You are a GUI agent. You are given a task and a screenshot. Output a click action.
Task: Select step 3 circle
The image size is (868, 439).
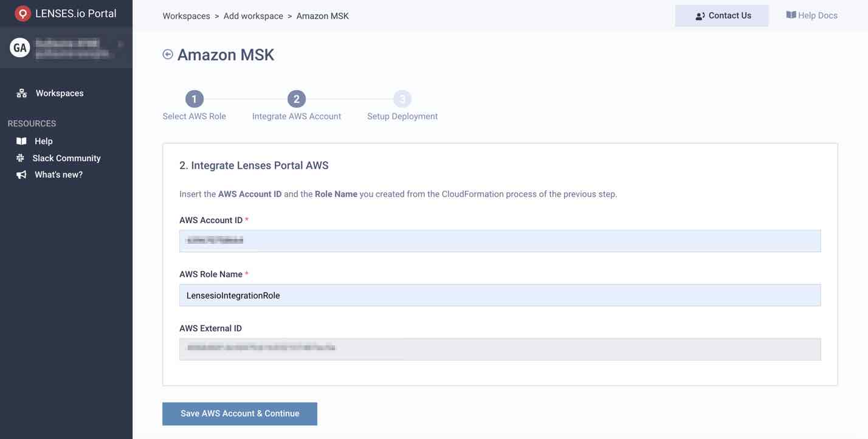pos(402,99)
